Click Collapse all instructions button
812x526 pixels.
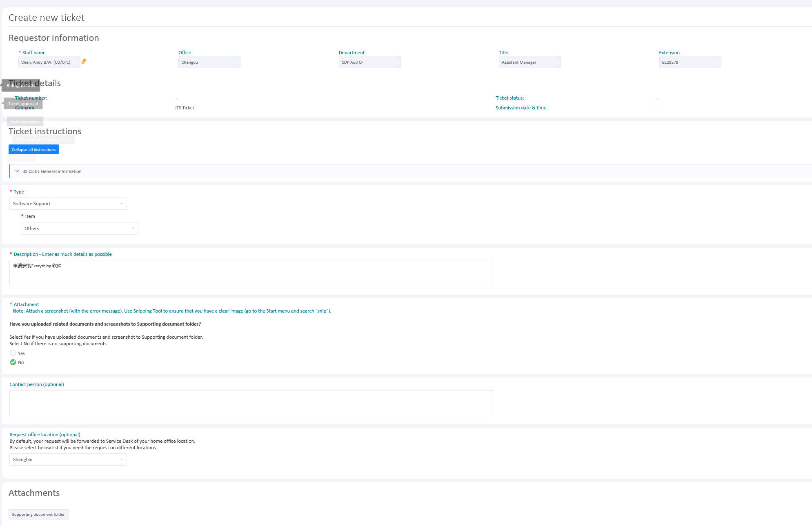[x=33, y=150]
